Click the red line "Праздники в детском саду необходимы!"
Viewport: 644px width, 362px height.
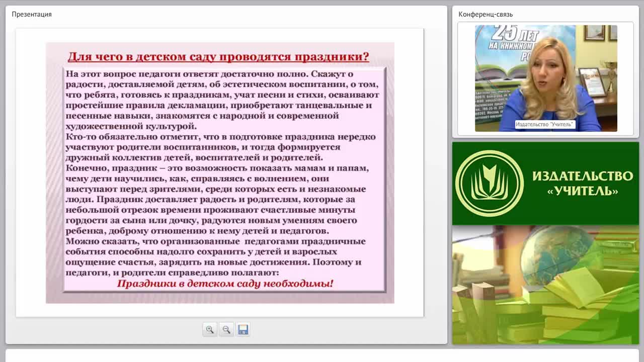(225, 284)
